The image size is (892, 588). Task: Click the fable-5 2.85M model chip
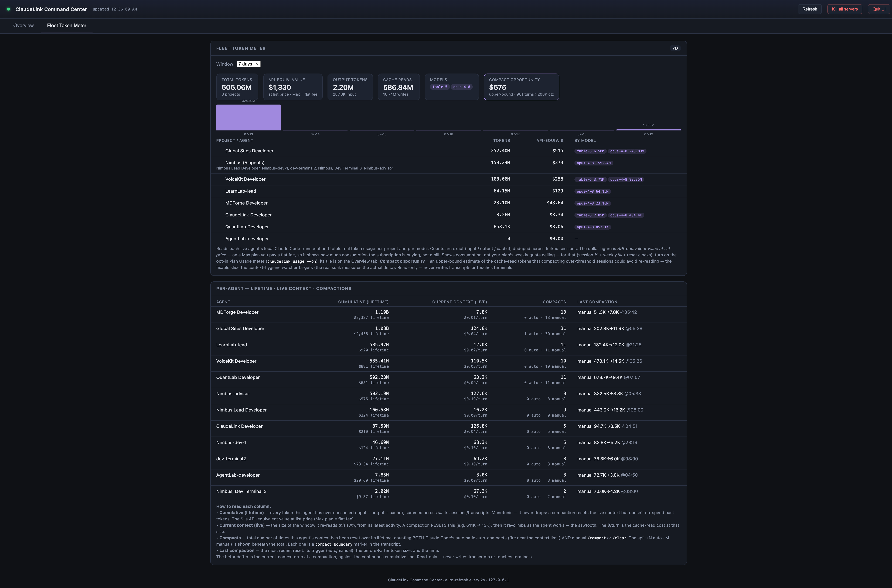click(x=590, y=215)
